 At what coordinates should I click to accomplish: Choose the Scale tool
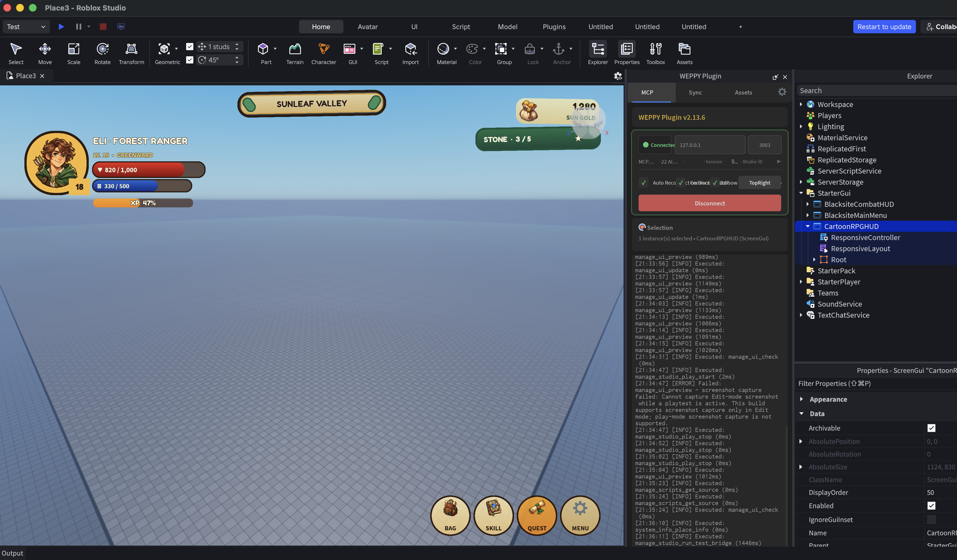(x=74, y=53)
